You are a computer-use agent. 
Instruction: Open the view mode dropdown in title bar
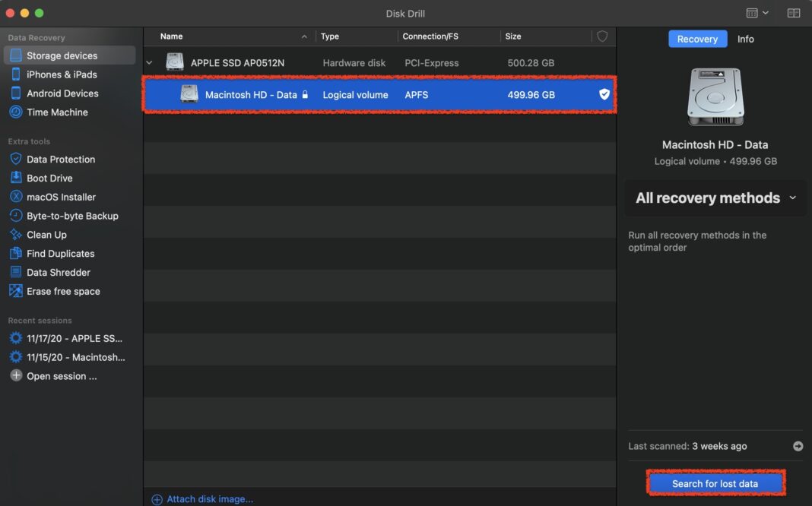coord(757,13)
